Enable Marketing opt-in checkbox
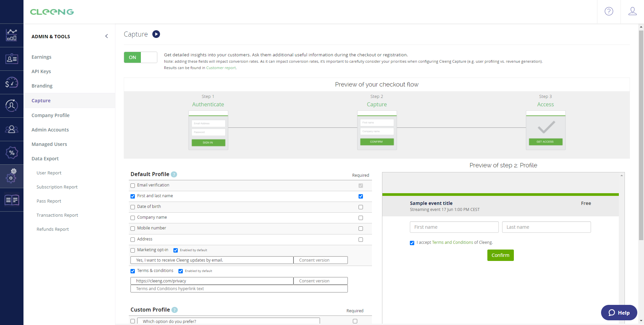 (132, 250)
